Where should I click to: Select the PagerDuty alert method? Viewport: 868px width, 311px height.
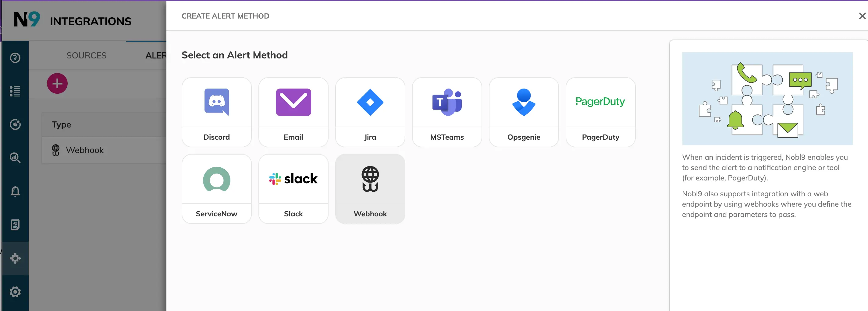coord(600,112)
